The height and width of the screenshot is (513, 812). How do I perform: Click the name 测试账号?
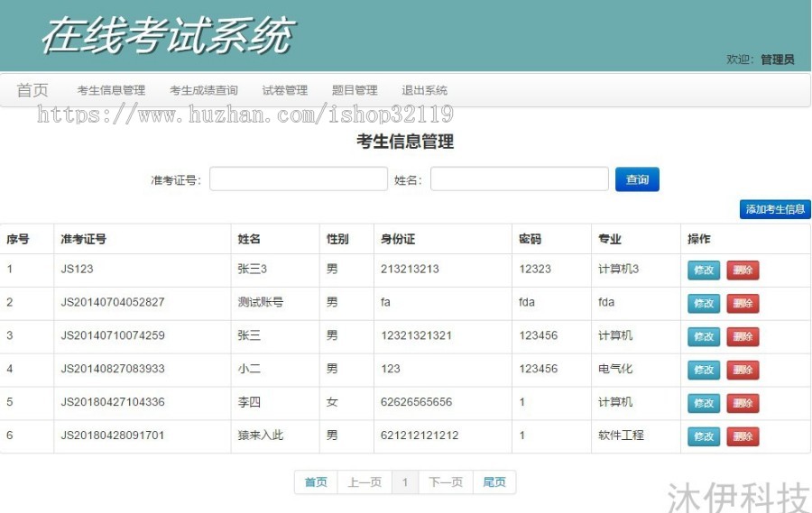(261, 302)
